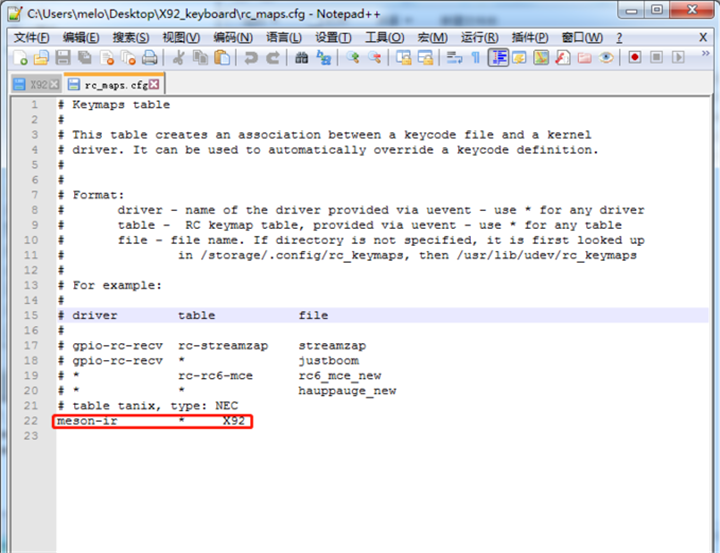Open the 编辑(E) menu
This screenshot has width=720, height=553.
[x=81, y=38]
